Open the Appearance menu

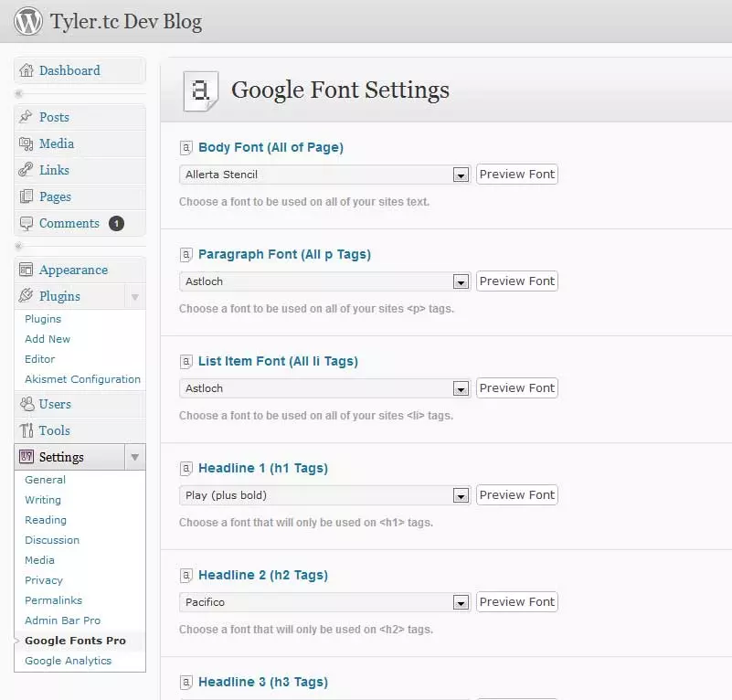(x=73, y=270)
